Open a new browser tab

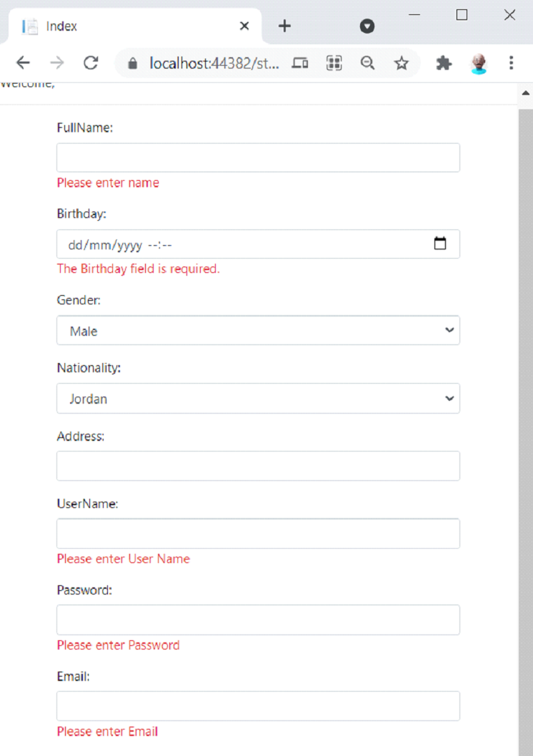tap(285, 26)
